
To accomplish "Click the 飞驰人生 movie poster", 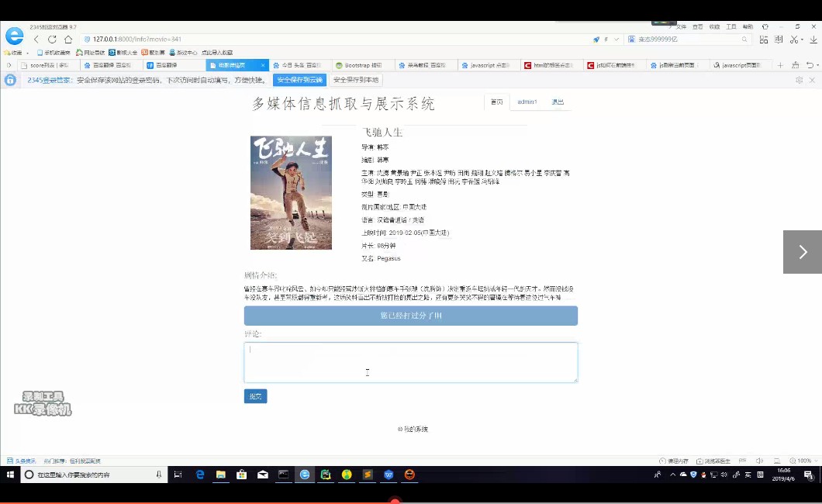I will pyautogui.click(x=291, y=193).
